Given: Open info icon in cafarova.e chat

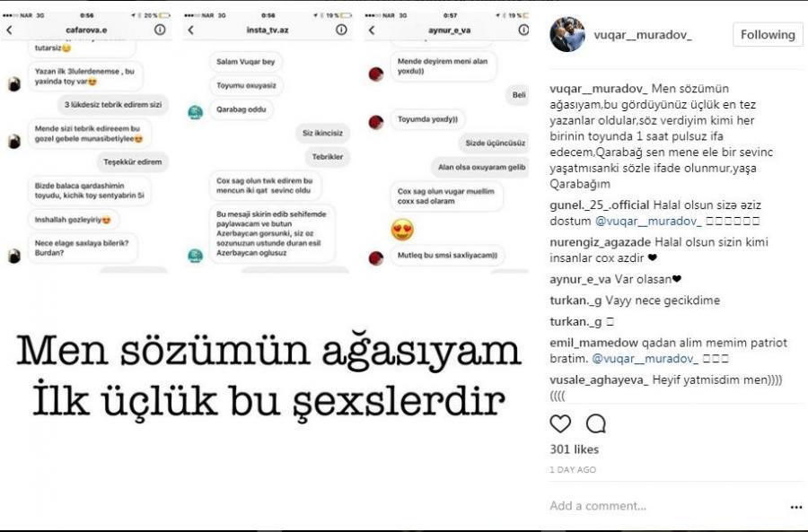Looking at the screenshot, I should pos(161,30).
